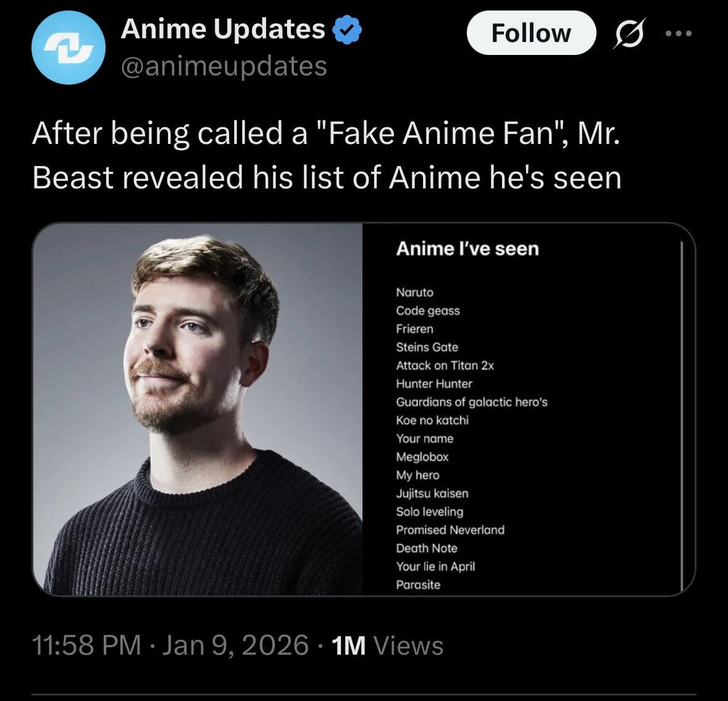Click the blue verified badge
This screenshot has width=728, height=701.
347,30
